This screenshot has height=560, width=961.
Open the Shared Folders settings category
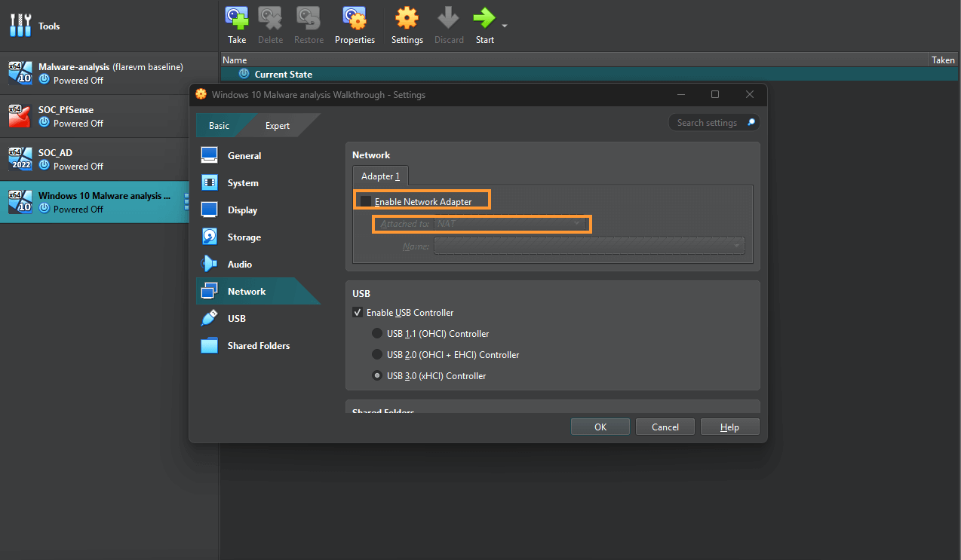coord(258,345)
